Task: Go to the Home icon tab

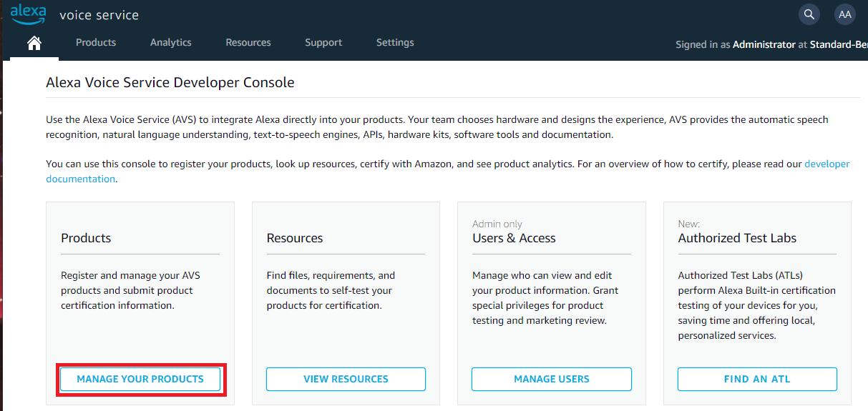Action: point(34,44)
